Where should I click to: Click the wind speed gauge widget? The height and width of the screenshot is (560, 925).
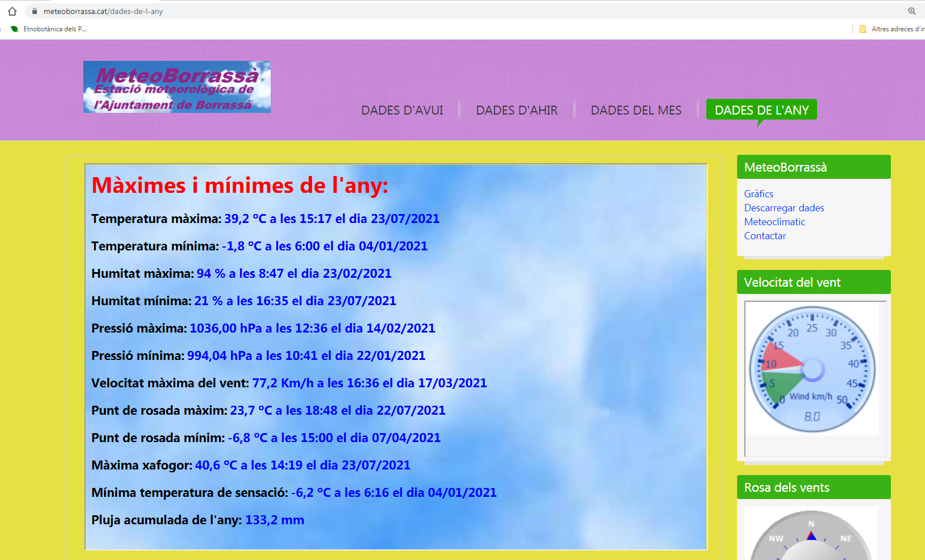tap(813, 369)
